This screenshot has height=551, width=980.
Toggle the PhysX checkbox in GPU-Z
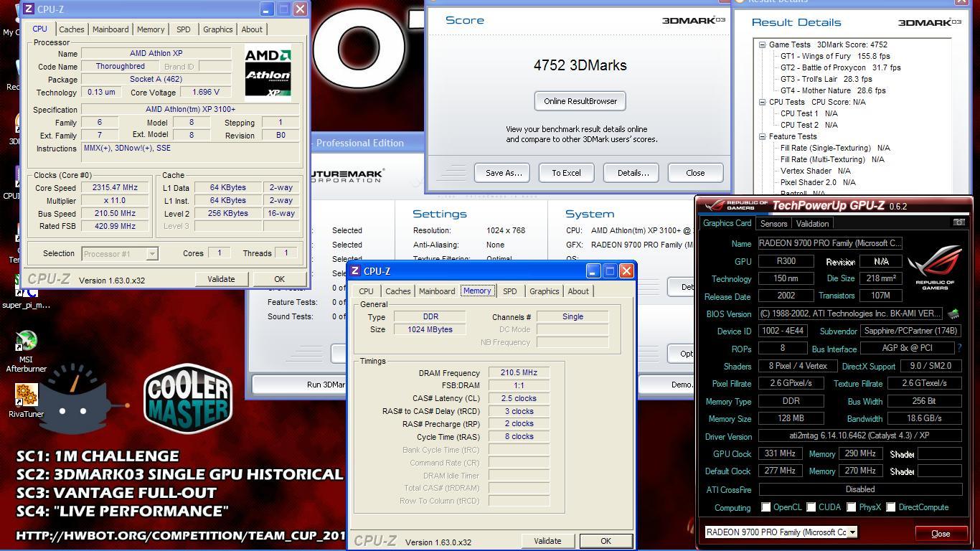click(x=851, y=507)
